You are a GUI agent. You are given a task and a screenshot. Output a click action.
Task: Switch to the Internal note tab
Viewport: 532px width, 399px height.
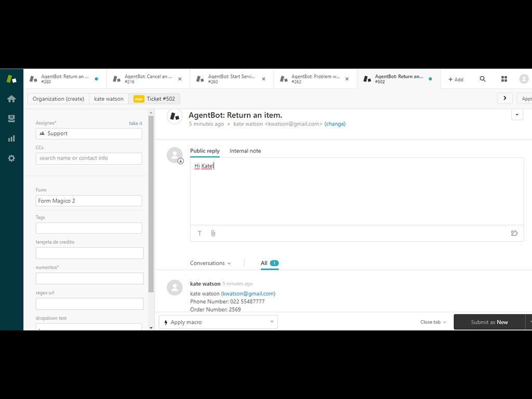click(x=245, y=151)
